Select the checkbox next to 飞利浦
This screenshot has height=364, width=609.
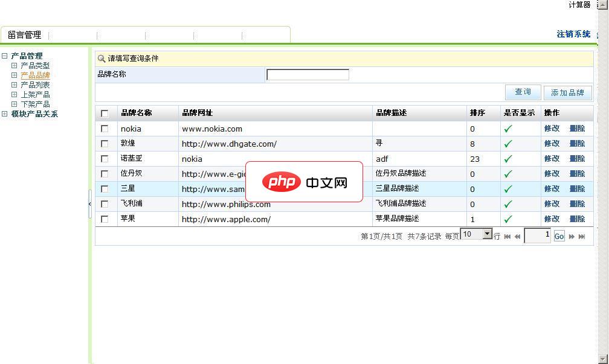point(105,204)
